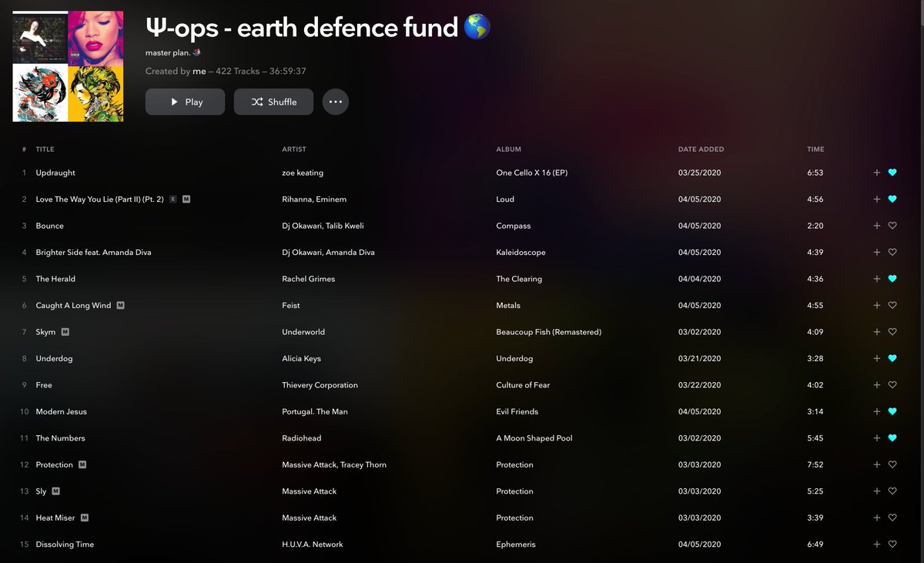The width and height of the screenshot is (924, 563).
Task: Open the Kaleidoscope album
Action: pos(521,252)
